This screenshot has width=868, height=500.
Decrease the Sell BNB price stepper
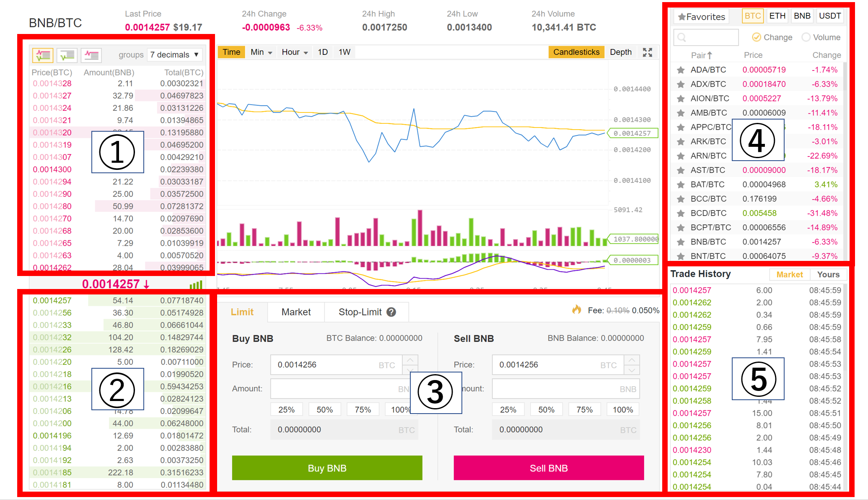632,370
